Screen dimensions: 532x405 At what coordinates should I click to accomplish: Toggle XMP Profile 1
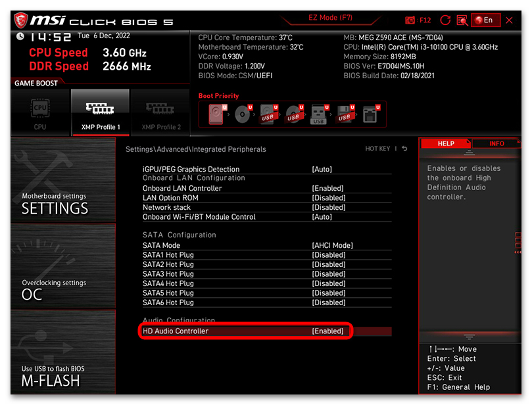click(100, 112)
